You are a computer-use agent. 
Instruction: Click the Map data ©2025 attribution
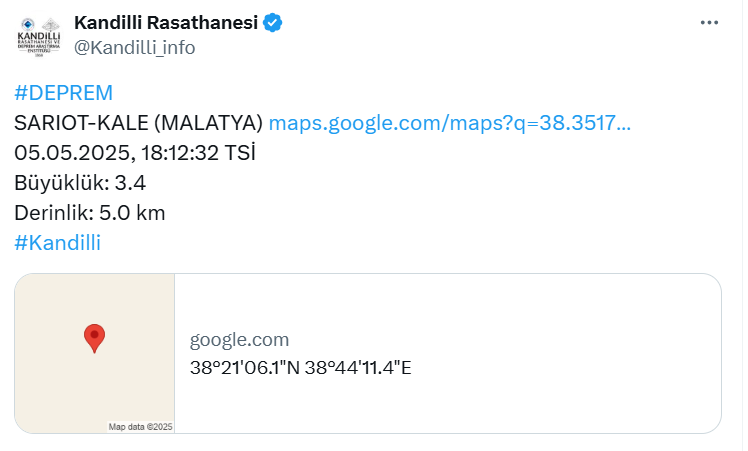pos(140,427)
